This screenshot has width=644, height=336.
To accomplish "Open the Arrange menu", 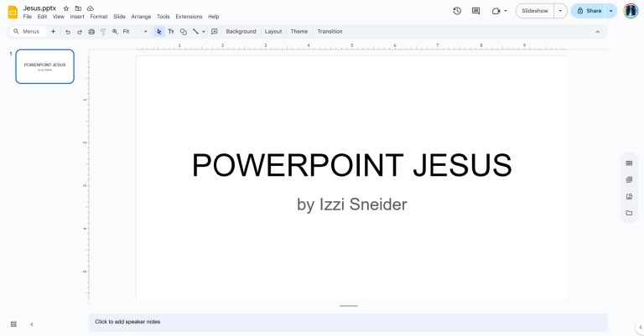I will click(141, 17).
